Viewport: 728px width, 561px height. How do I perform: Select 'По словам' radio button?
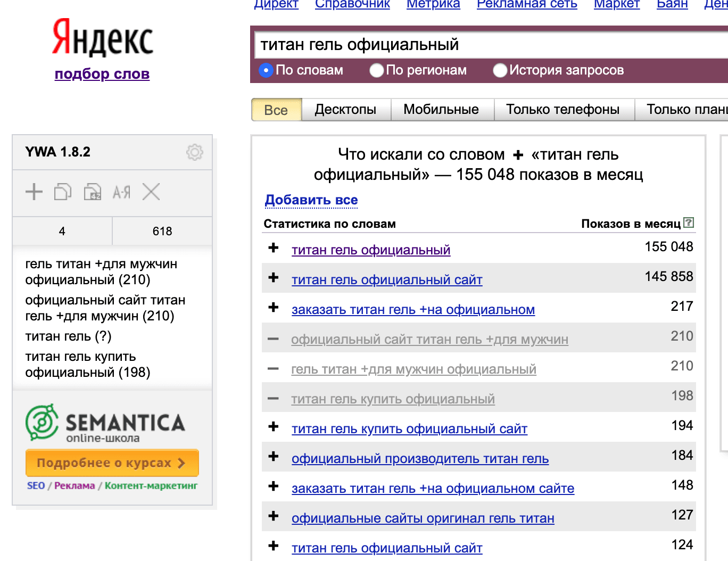[266, 70]
